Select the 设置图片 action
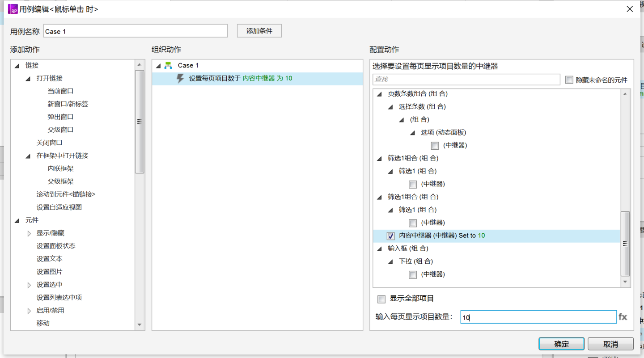The height and width of the screenshot is (358, 644). click(x=50, y=272)
